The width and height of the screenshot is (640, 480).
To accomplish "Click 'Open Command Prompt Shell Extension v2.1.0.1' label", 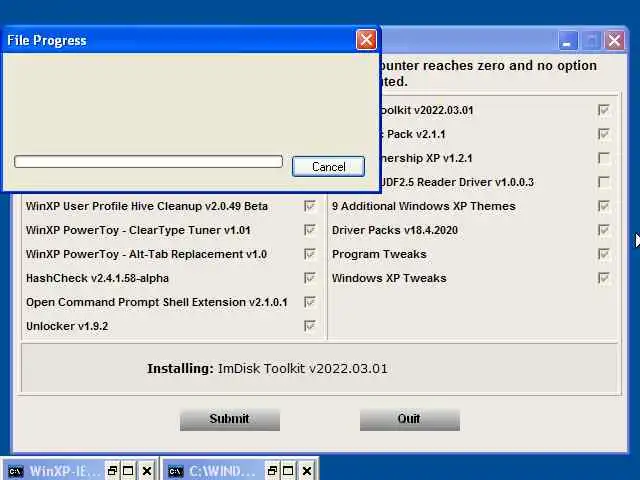I will tap(157, 302).
